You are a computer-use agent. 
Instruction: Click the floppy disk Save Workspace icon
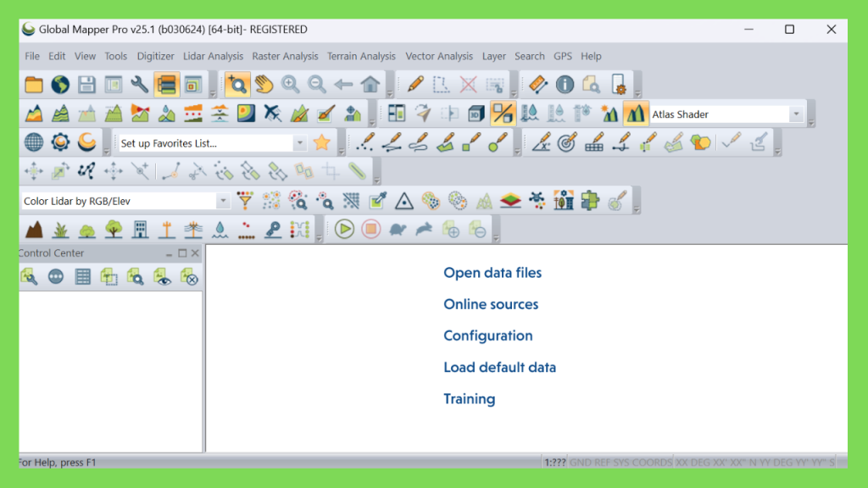(x=87, y=85)
